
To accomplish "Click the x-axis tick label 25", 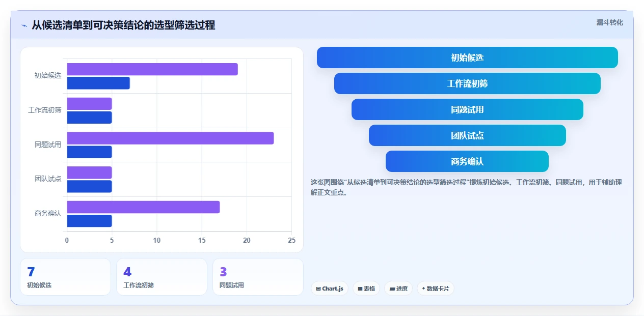I will [291, 240].
